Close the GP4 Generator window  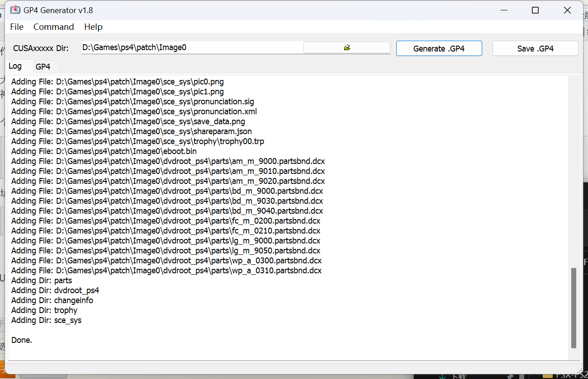tap(567, 10)
